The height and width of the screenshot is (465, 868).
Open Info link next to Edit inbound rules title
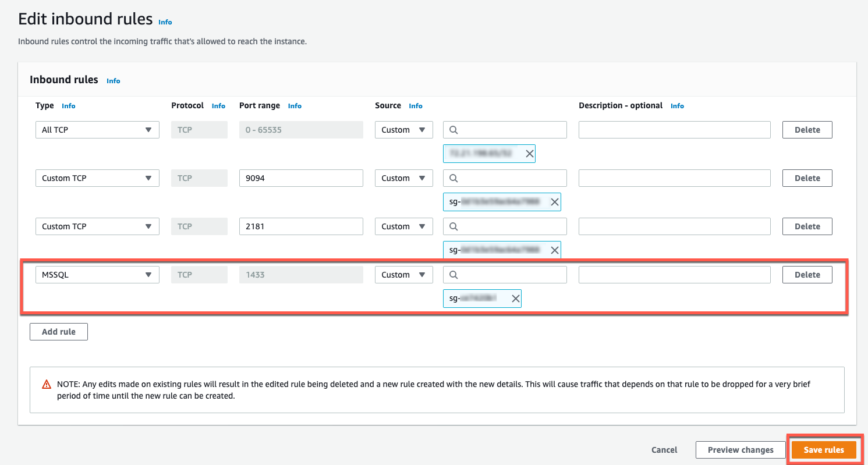coord(165,22)
